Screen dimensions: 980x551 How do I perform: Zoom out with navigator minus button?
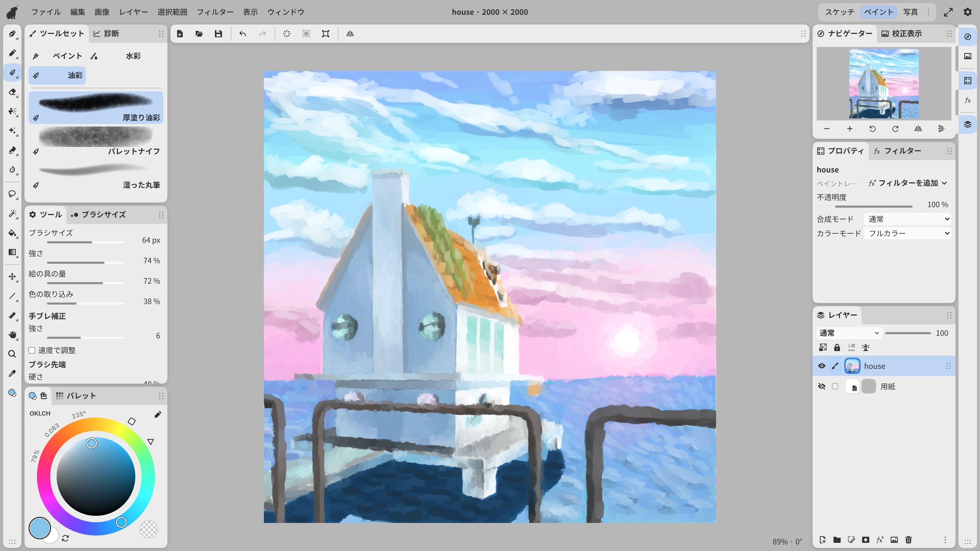[827, 129]
